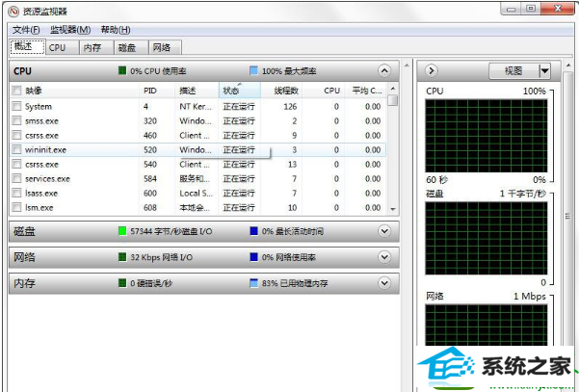Click the green CPU usage legend square

[x=122, y=70]
